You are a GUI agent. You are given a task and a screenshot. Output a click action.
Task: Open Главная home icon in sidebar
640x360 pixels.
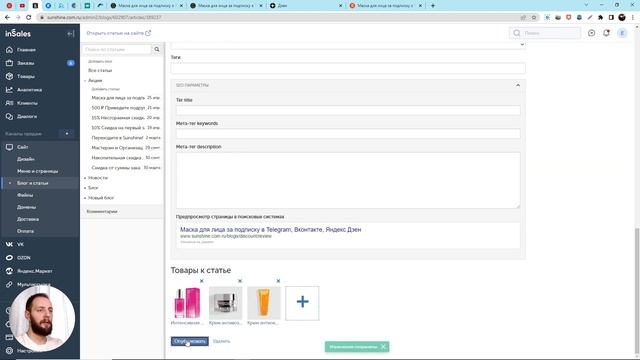(9, 49)
